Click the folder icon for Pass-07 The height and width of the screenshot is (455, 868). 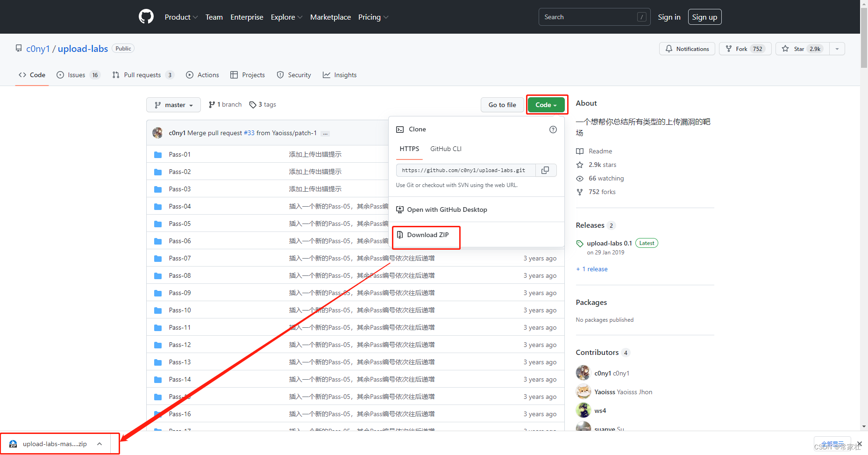click(158, 258)
